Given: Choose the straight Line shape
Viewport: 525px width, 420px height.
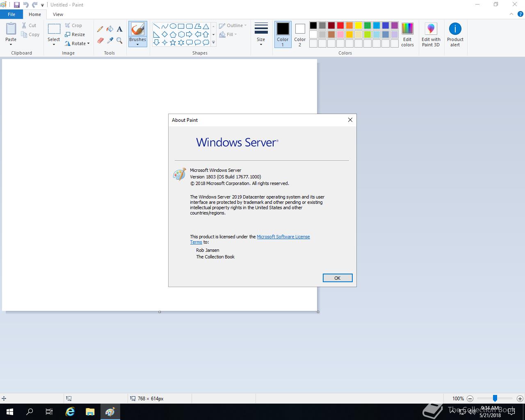Looking at the screenshot, I should click(x=156, y=26).
